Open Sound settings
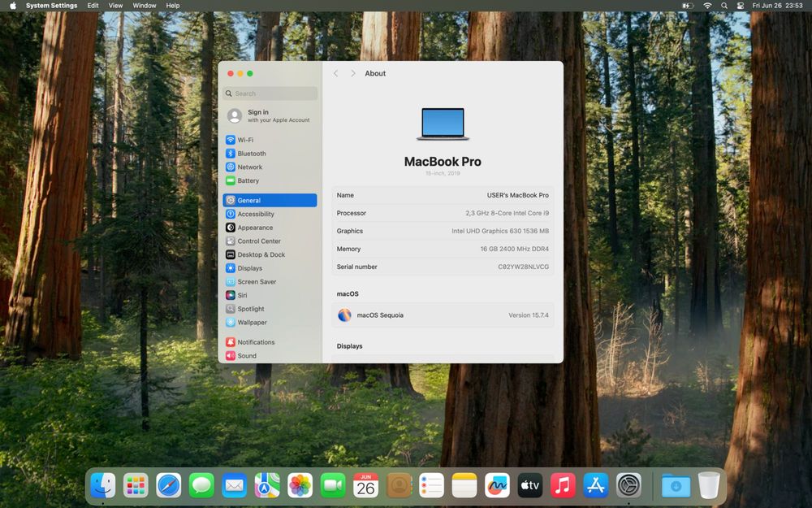Screen dimensions: 812x508 tap(270, 356)
